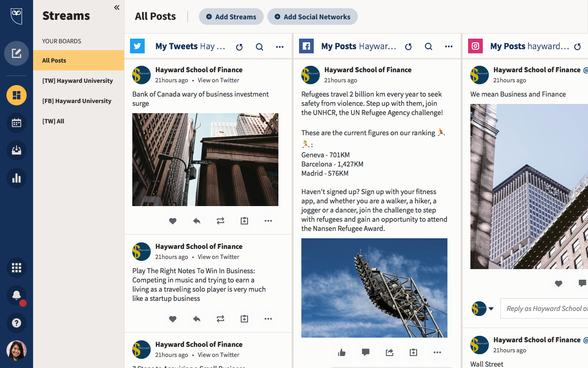This screenshot has height=368, width=588.
Task: Assign the Bank of Canada tweet
Action: (244, 221)
